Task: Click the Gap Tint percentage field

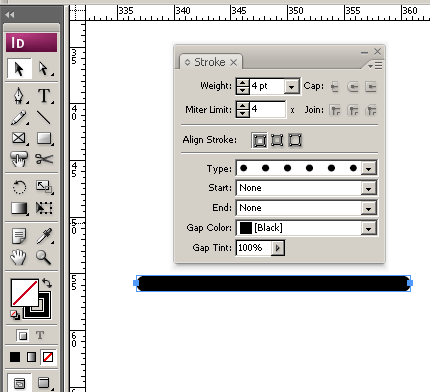Action: tap(254, 248)
